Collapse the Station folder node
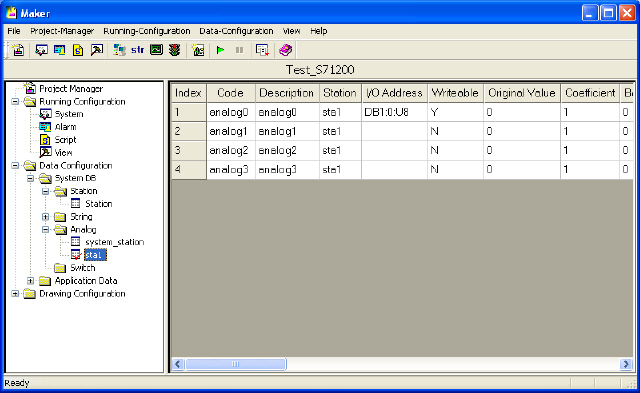Viewport: 640px width, 393px height. tap(46, 191)
